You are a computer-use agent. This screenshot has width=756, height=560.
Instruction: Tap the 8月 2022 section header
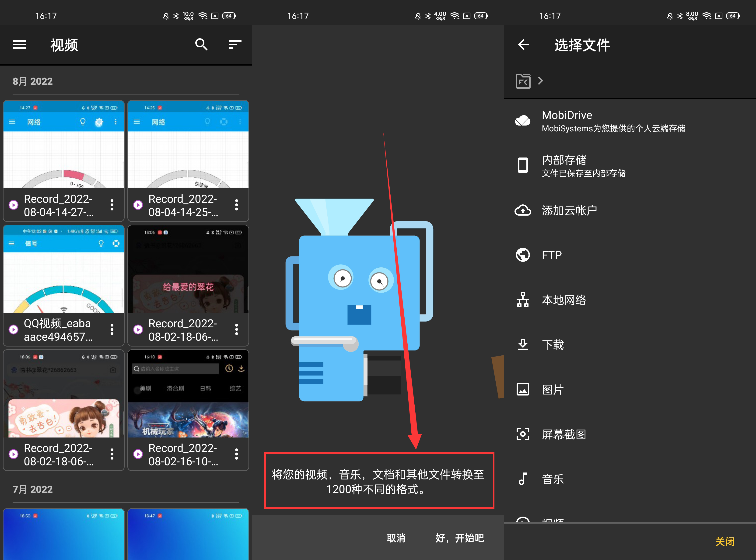[32, 81]
